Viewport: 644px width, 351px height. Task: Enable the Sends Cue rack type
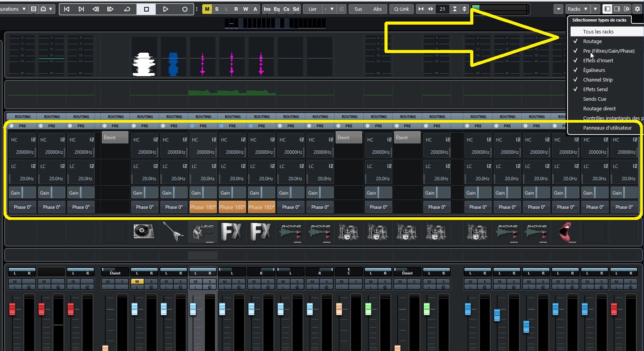coord(594,99)
